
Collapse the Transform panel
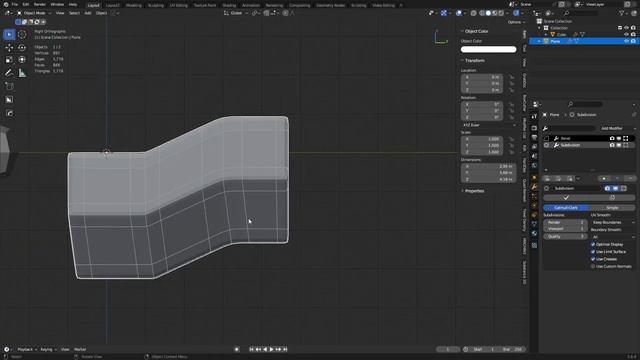473,60
